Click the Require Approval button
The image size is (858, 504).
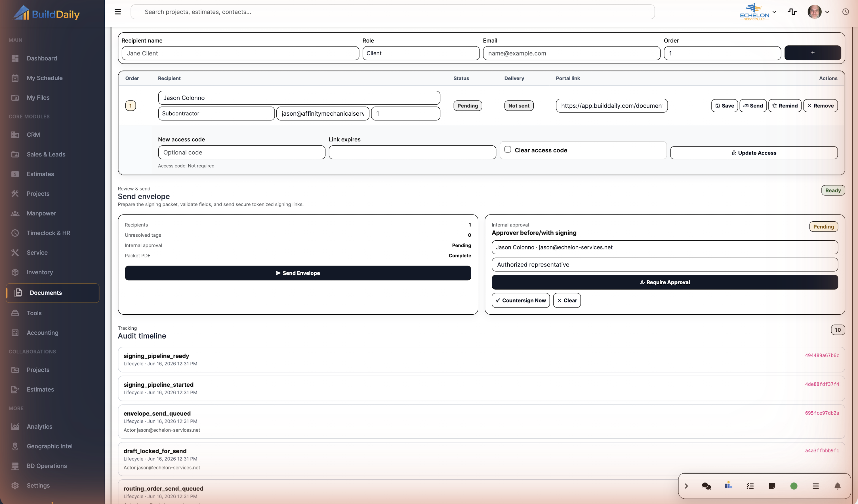[664, 282]
